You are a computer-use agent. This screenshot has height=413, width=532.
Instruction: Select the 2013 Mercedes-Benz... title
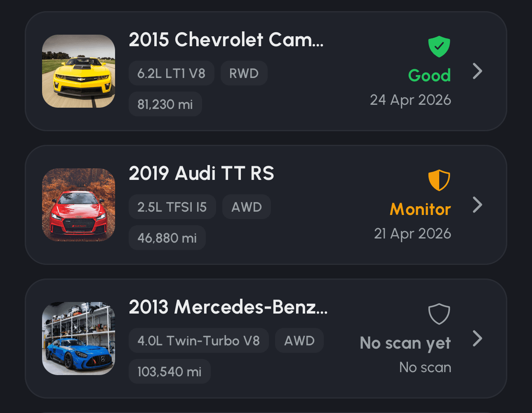(228, 307)
